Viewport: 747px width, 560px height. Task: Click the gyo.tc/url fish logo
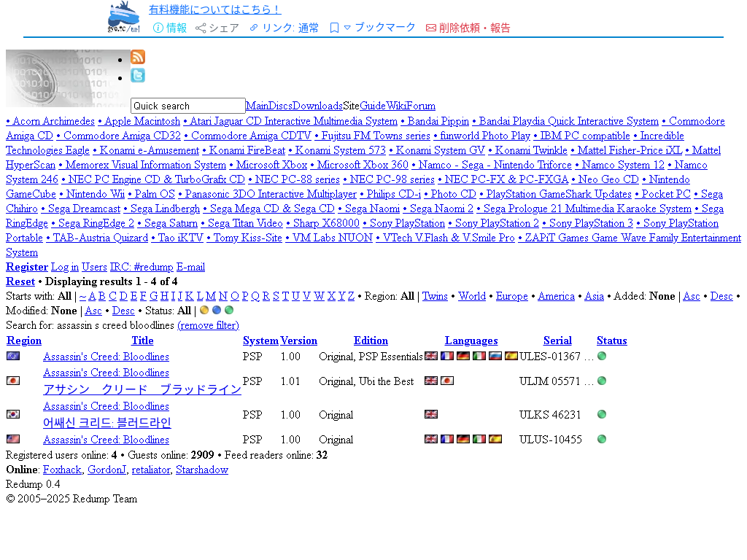tap(123, 17)
